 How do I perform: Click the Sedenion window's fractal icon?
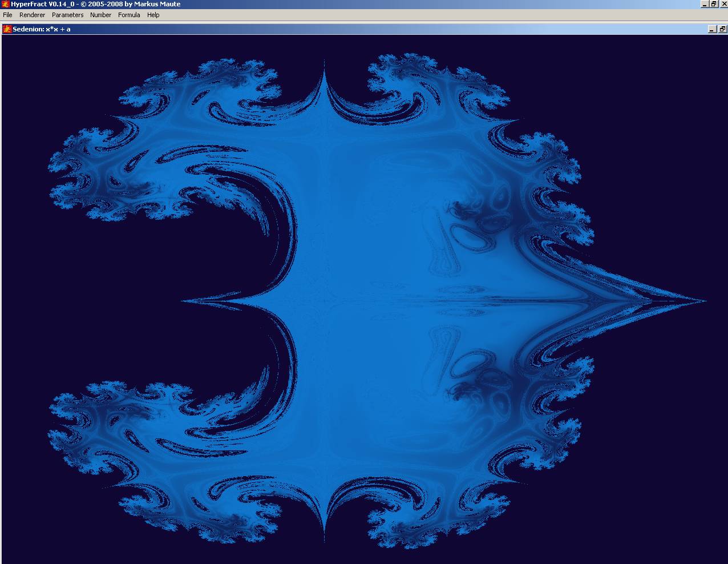click(x=7, y=29)
